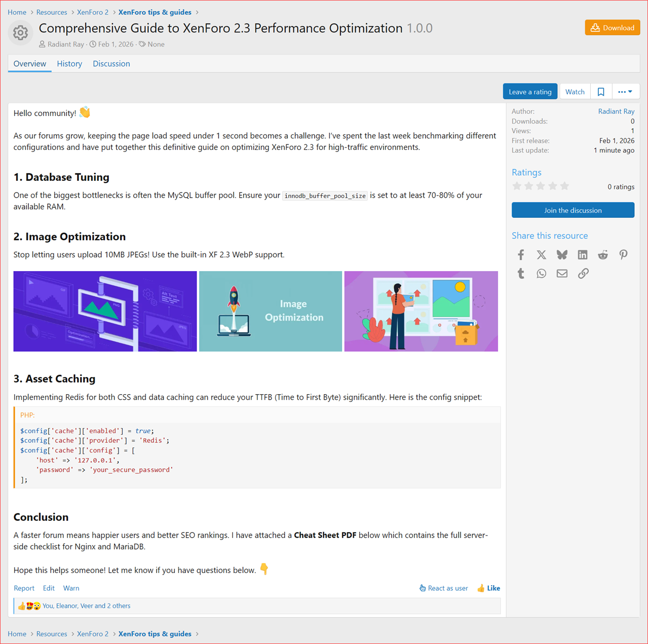Share resource on LinkedIn
Screen dimensions: 648x644
point(583,255)
